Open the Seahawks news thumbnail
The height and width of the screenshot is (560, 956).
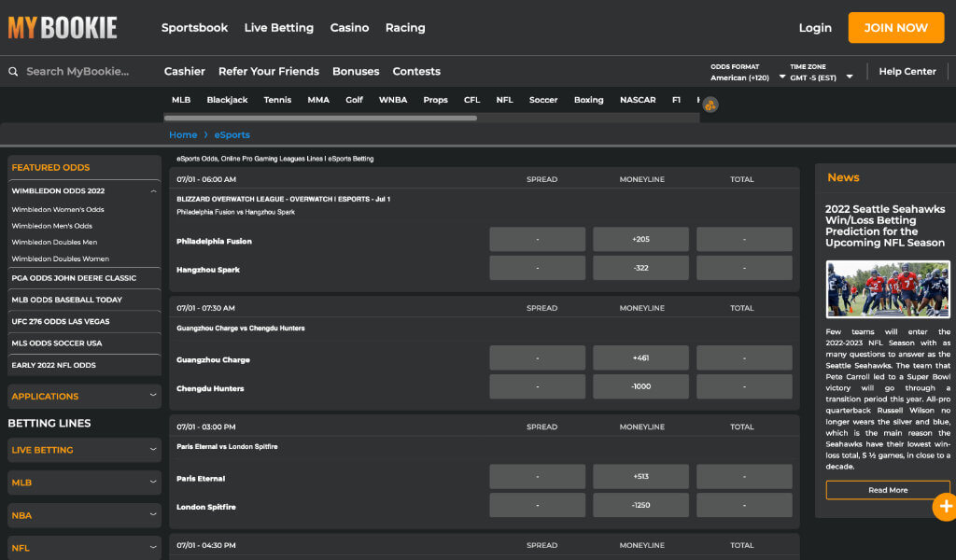click(888, 289)
